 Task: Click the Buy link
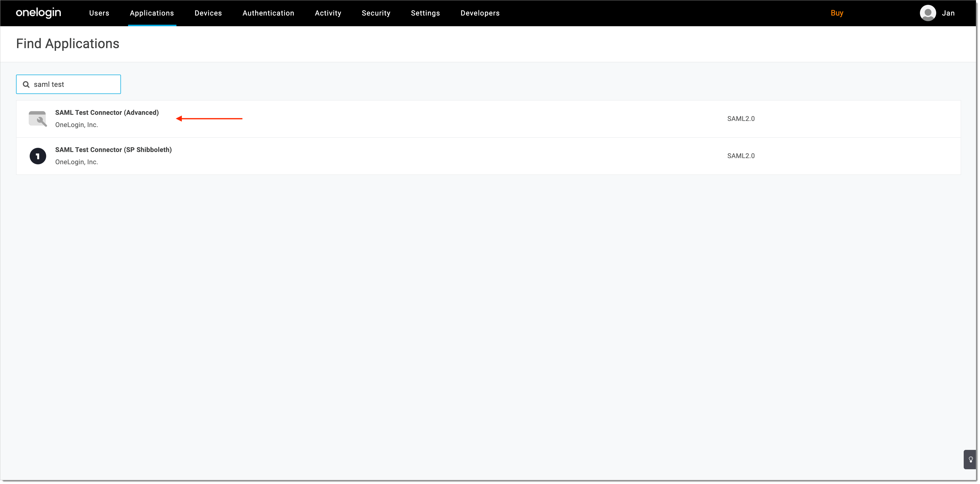837,12
